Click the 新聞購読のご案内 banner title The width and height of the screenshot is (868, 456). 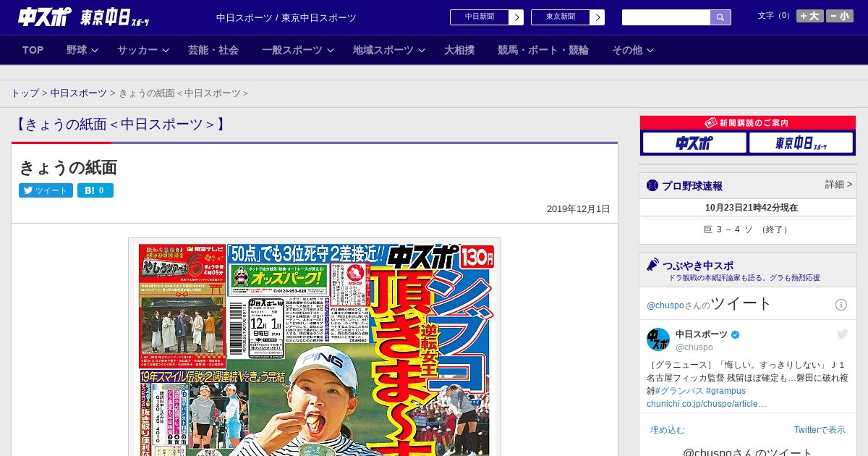point(747,123)
